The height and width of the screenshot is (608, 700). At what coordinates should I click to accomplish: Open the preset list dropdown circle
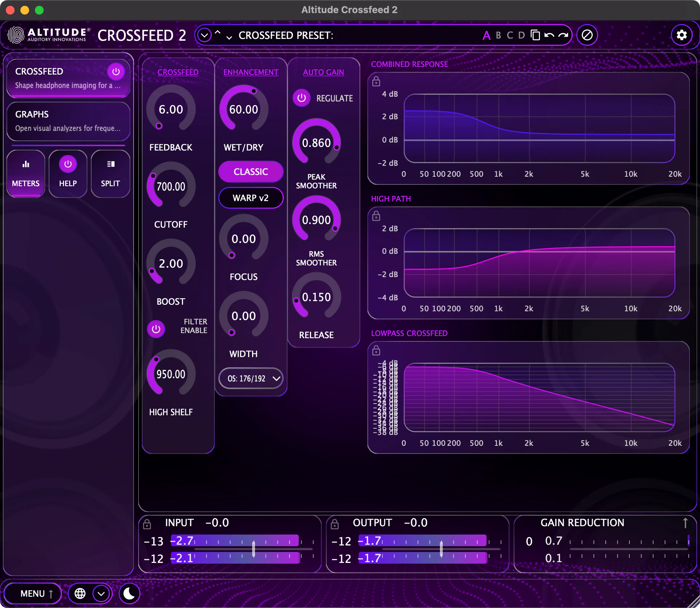(x=205, y=35)
